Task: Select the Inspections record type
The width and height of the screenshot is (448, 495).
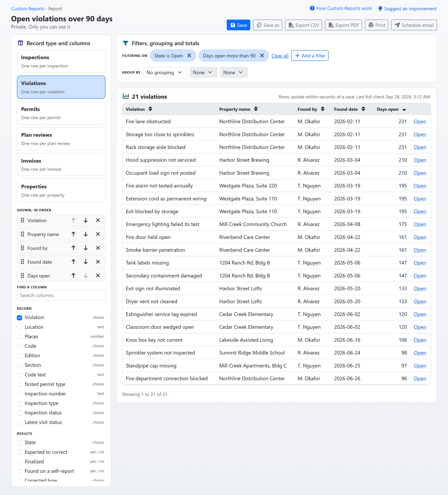Action: 61,61
